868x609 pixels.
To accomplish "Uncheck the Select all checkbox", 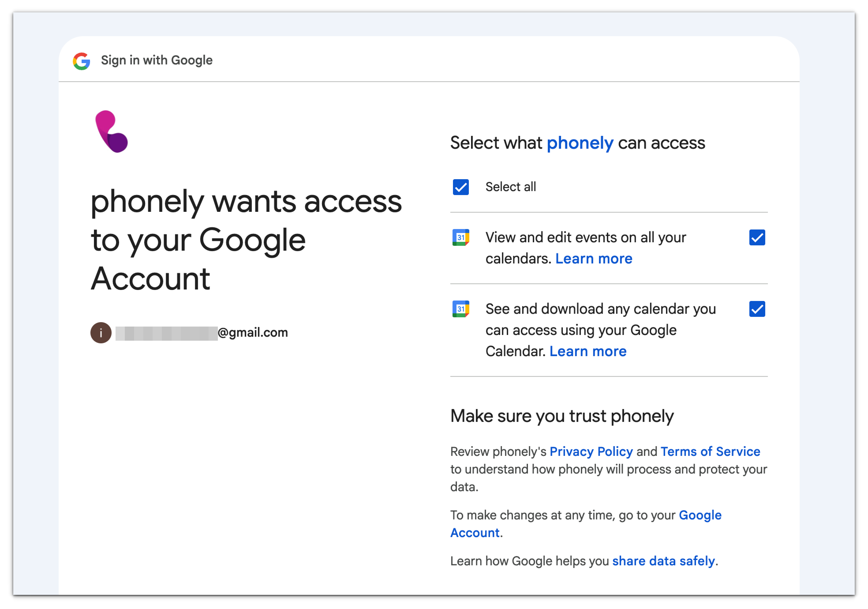I will (460, 187).
